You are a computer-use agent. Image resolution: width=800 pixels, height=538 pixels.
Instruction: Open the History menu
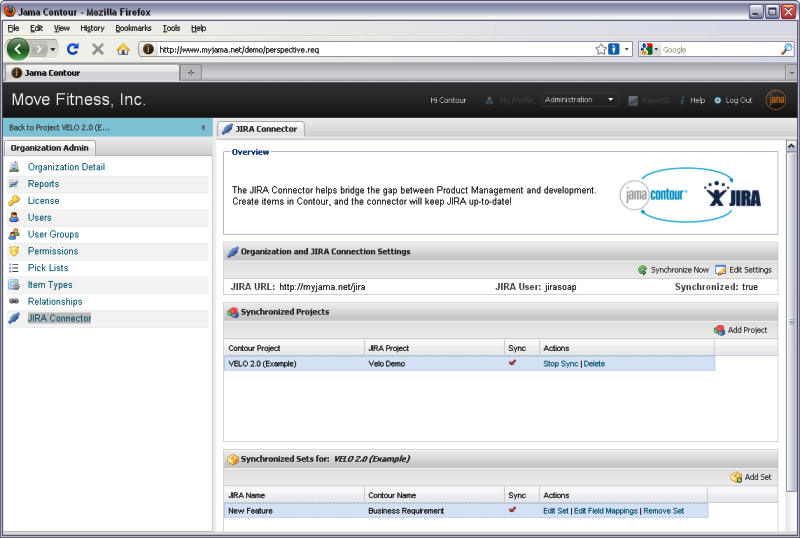[92, 28]
